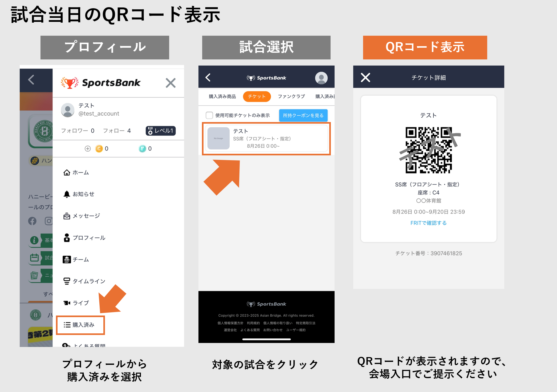Open 個人情報の取り扱い footer link
557x392 pixels.
278,323
